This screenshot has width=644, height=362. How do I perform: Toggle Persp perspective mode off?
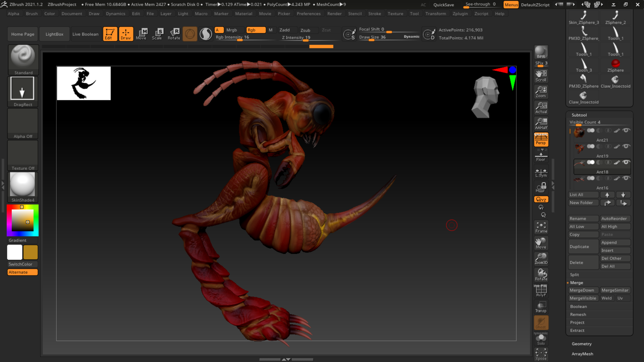pos(541,139)
